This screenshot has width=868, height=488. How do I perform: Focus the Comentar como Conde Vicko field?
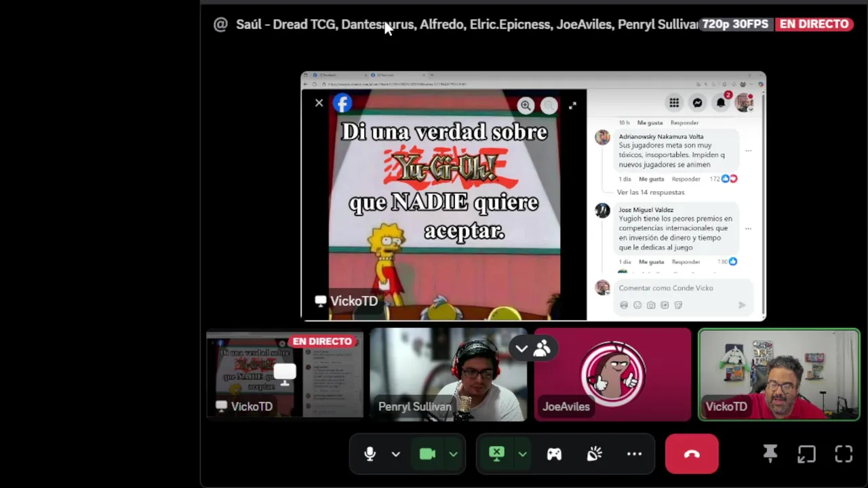click(x=684, y=288)
